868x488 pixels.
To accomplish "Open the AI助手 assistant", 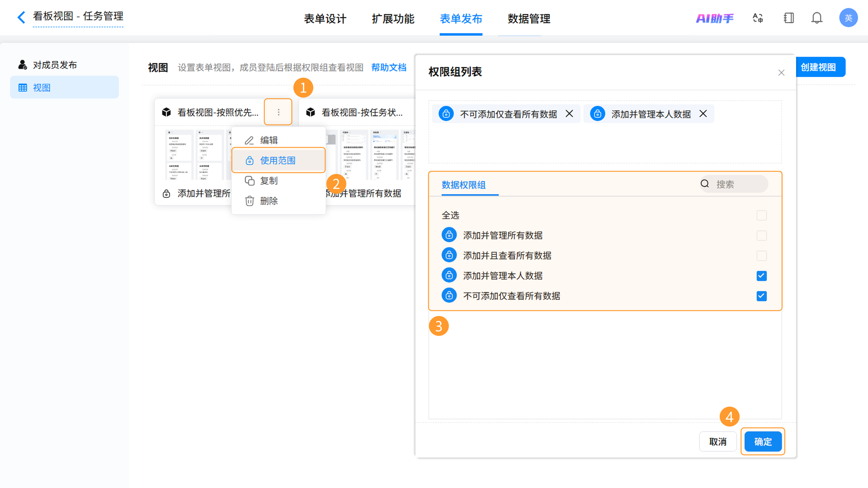I will [714, 18].
